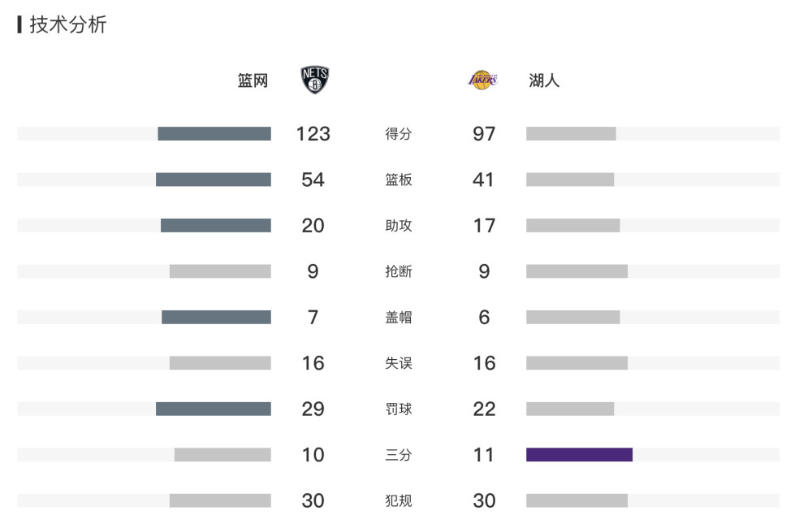Screen dimensions: 812x524
Task: Click the Brooklyn Nets team logo
Action: pos(315,80)
